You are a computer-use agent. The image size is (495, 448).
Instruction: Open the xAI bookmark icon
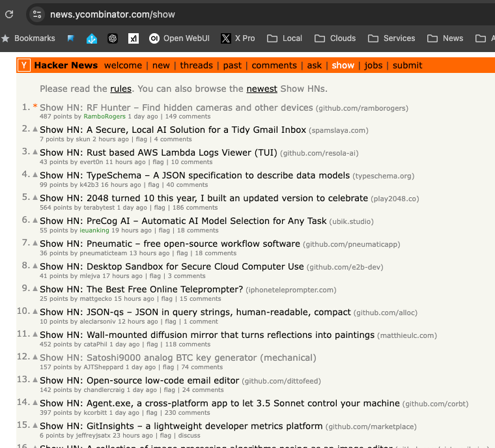click(134, 38)
